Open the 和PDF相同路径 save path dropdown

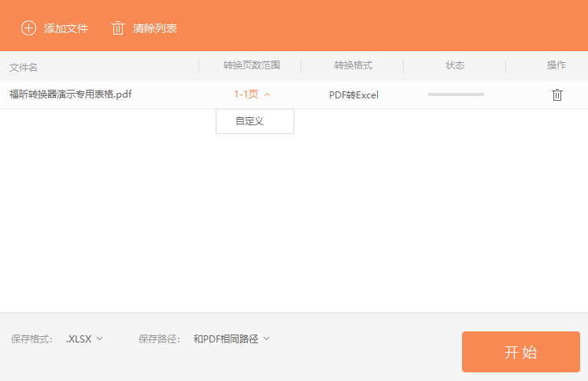pos(231,339)
